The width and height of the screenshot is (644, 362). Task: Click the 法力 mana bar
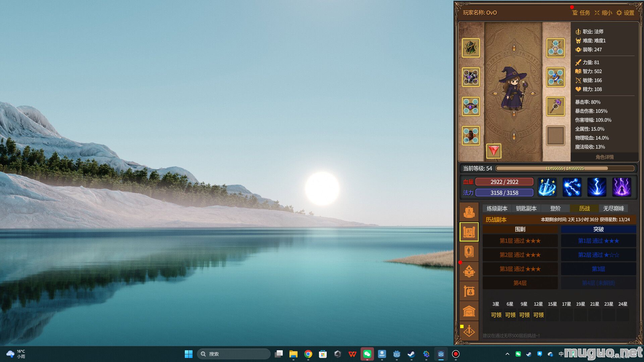pos(504,193)
